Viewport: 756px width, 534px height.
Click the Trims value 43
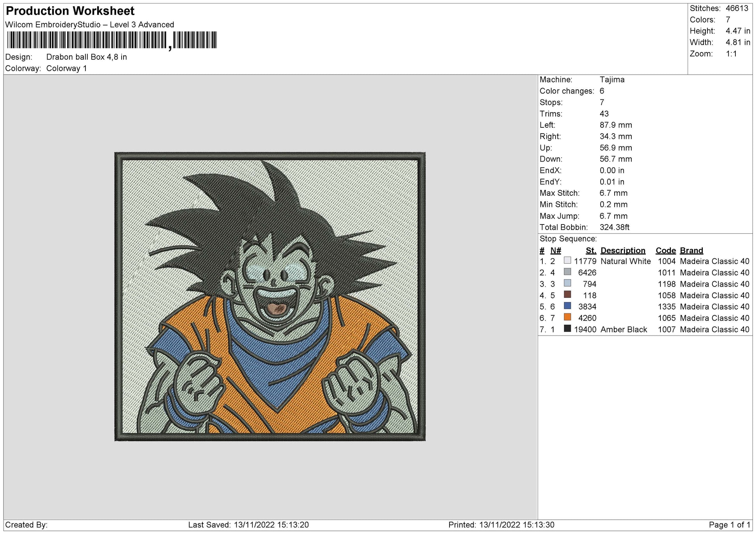coord(604,114)
